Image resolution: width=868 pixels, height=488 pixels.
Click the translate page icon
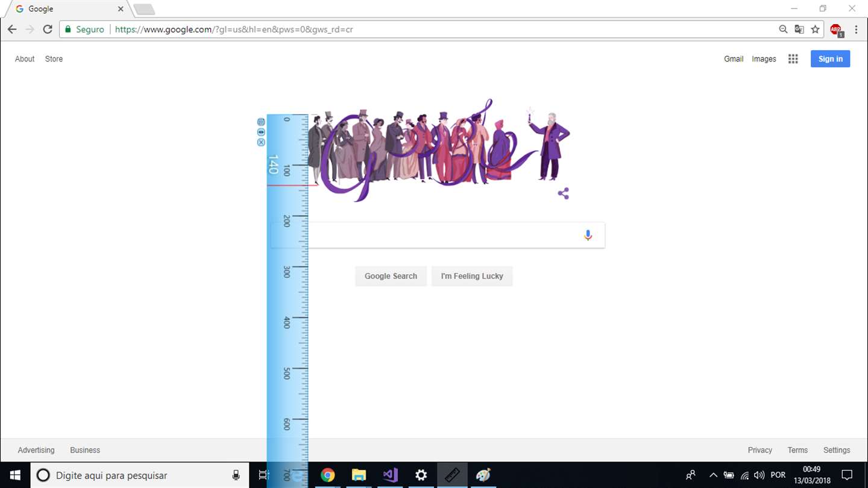[x=799, y=29]
